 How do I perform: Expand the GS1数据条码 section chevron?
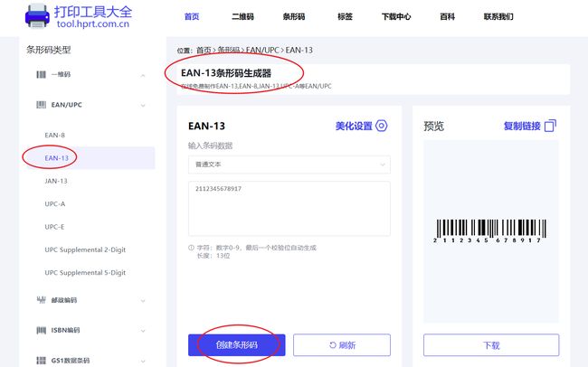click(143, 361)
